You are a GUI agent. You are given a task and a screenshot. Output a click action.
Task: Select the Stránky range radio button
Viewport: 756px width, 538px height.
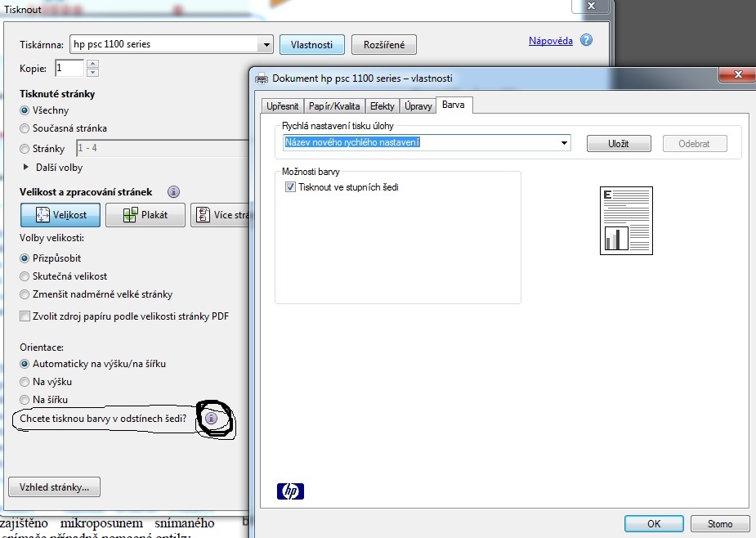click(24, 149)
